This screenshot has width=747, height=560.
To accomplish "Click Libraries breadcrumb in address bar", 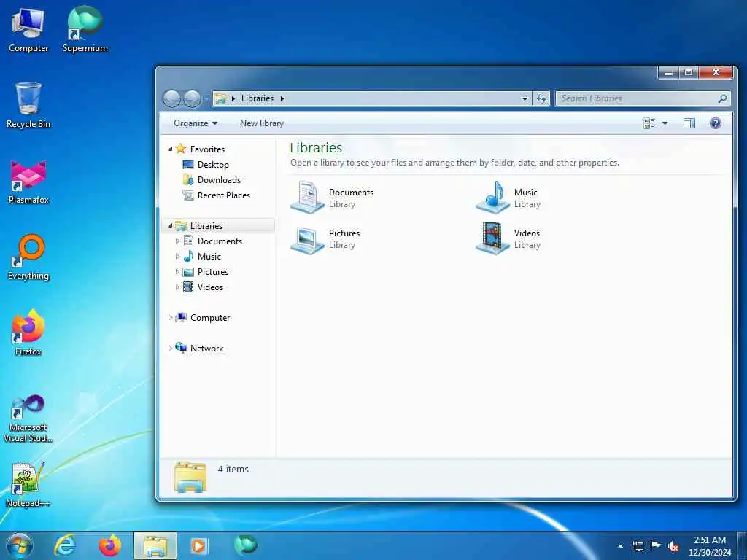I will tap(258, 98).
